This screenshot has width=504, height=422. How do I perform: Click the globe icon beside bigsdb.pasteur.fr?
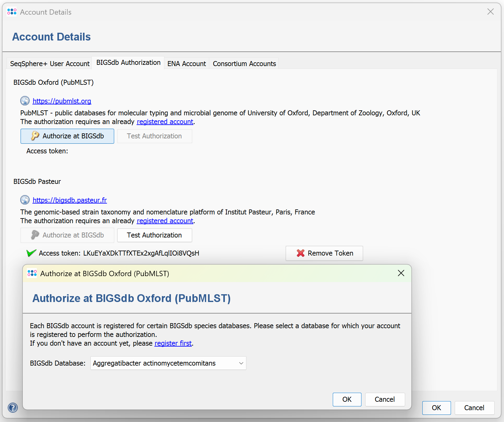[x=25, y=200]
